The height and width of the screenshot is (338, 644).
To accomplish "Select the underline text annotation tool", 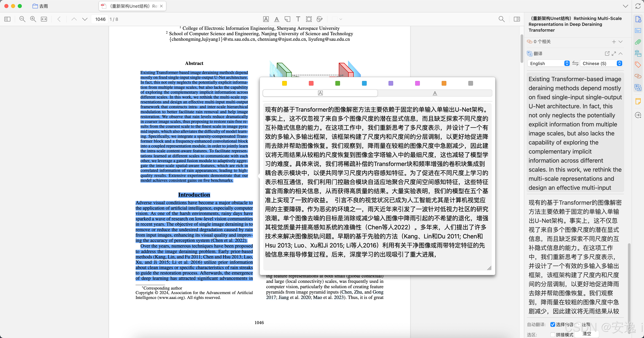I will [277, 19].
